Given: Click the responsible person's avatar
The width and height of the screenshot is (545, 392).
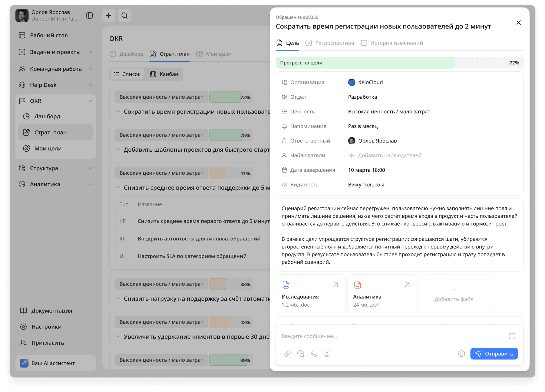Looking at the screenshot, I should point(351,141).
